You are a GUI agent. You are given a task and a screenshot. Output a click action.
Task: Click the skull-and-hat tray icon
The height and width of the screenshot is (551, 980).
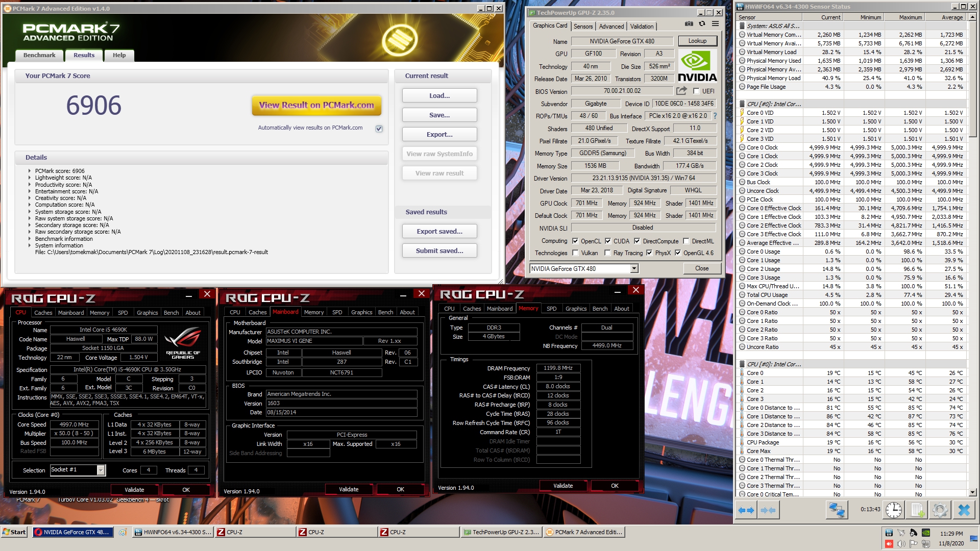point(914,533)
